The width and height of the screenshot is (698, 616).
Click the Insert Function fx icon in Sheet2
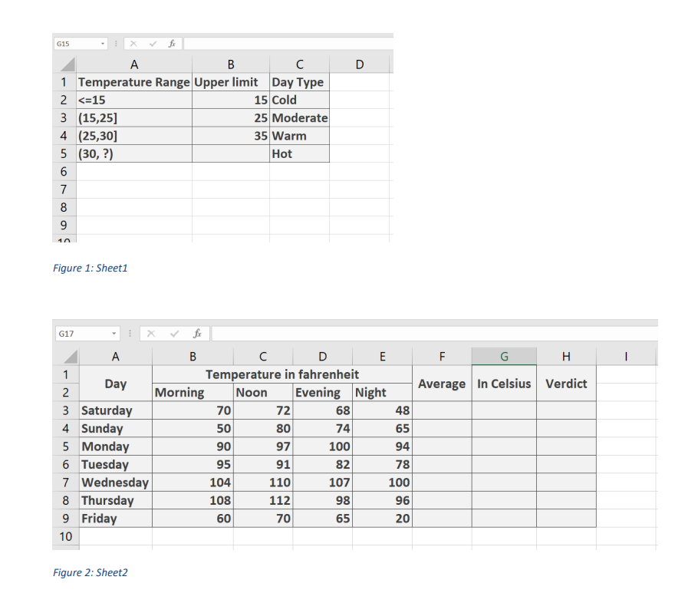coord(197,333)
